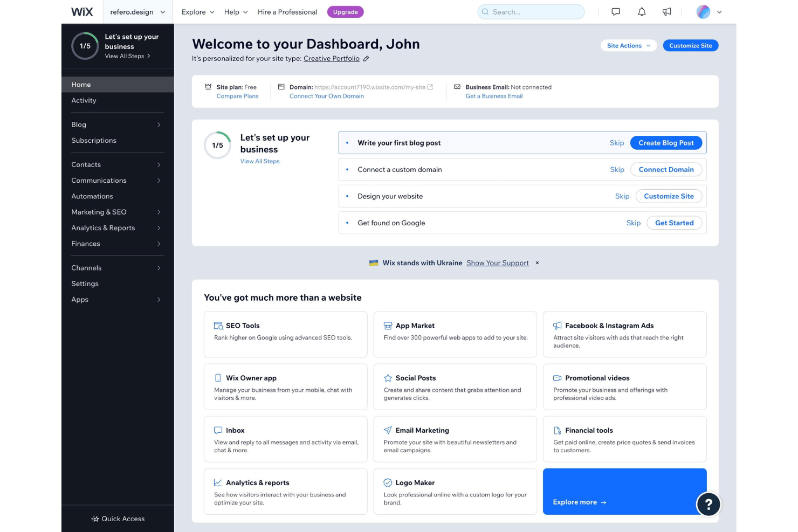Open the Site Actions dropdown
The image size is (798, 532).
tap(629, 46)
